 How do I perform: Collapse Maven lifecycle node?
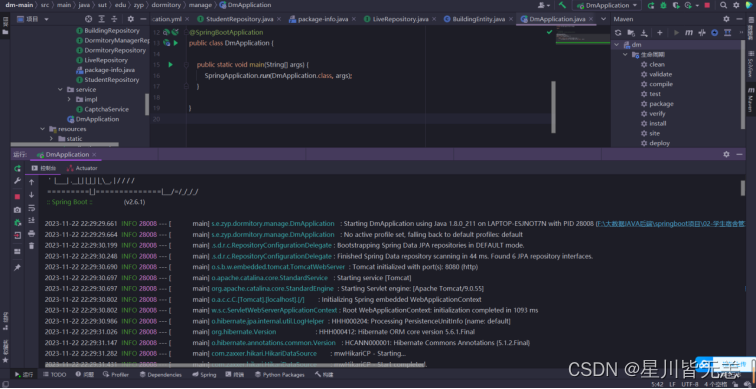pyautogui.click(x=626, y=54)
